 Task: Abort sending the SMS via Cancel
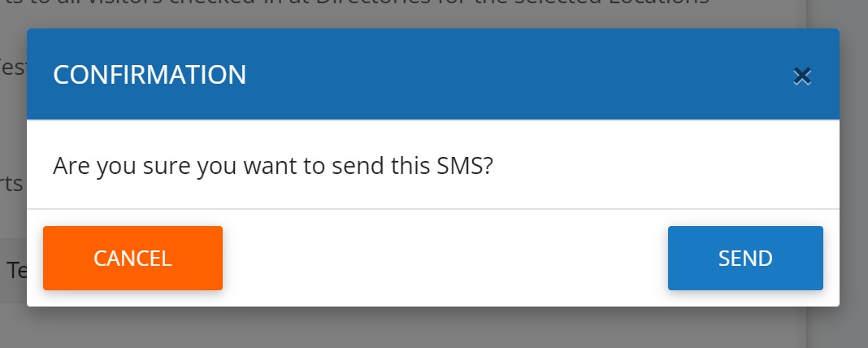(132, 259)
